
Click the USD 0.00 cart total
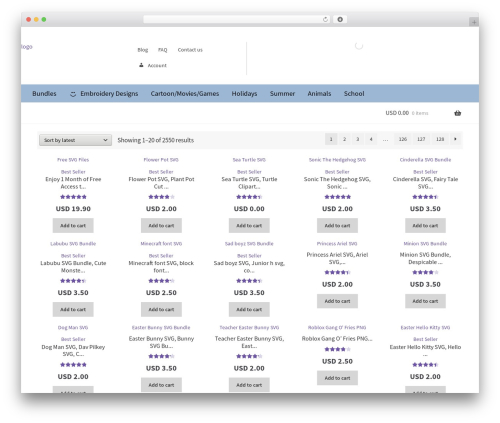(397, 113)
